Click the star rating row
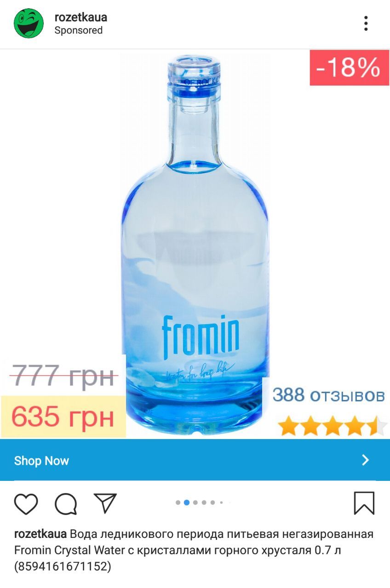The height and width of the screenshot is (588, 390). tap(333, 426)
